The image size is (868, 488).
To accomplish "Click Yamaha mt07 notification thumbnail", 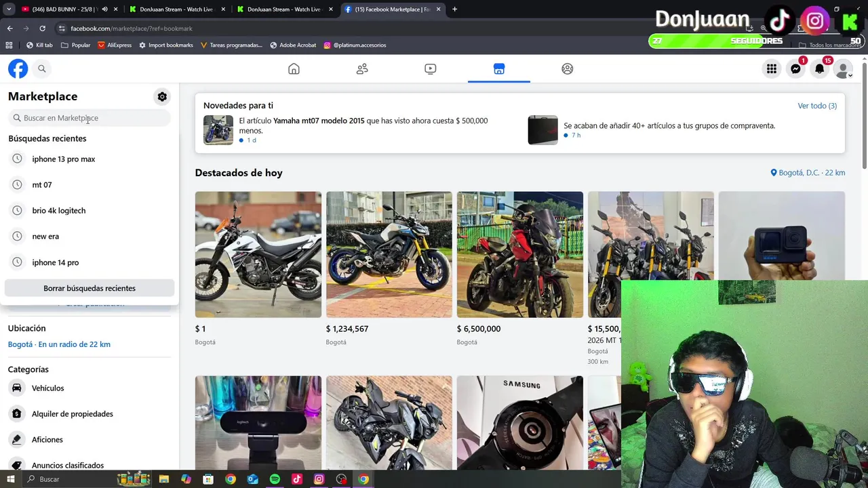I will pyautogui.click(x=218, y=130).
